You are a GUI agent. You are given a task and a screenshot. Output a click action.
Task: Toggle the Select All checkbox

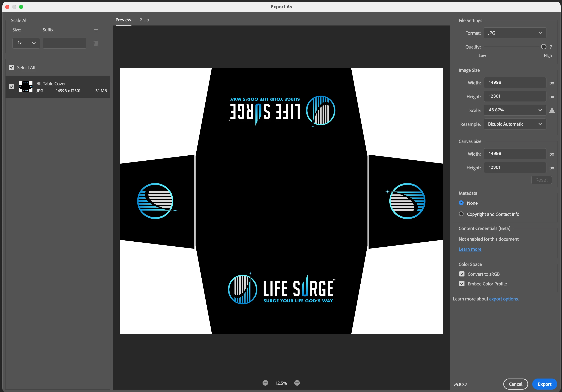pyautogui.click(x=12, y=67)
